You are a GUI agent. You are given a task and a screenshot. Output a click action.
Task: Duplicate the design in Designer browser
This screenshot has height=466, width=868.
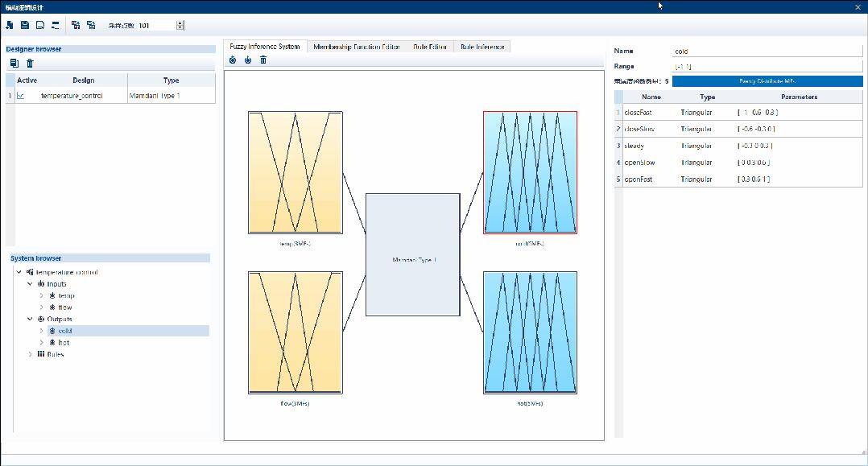tap(13, 62)
